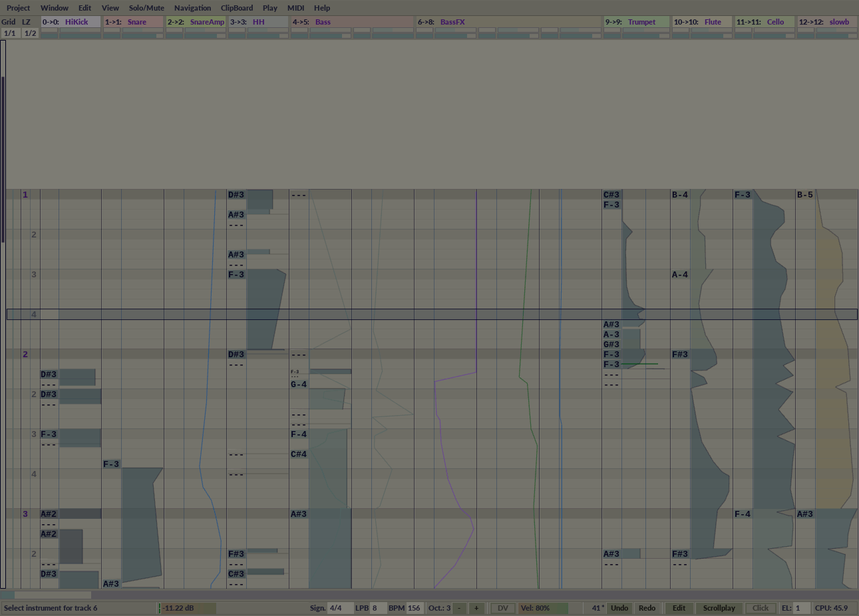Click the BPM 156 input field
Screen dimensions: 859x616
(414, 608)
